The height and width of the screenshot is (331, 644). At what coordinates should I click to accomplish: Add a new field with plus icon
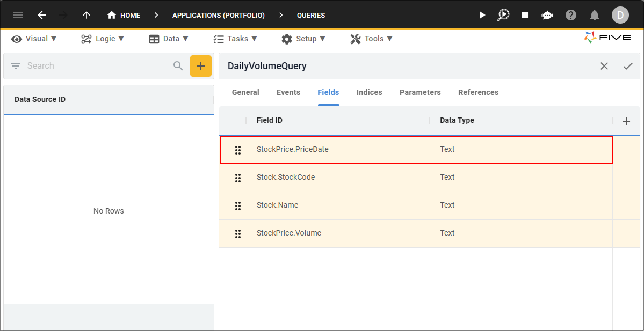point(626,121)
